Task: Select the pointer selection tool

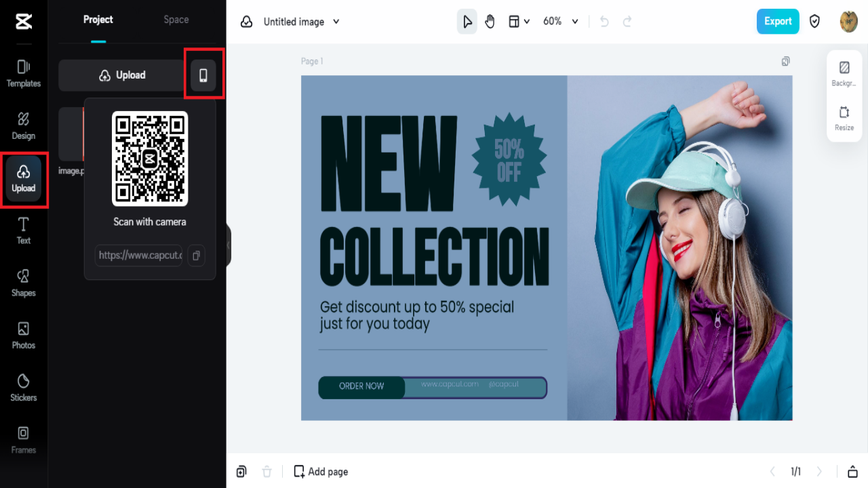Action: [x=467, y=22]
